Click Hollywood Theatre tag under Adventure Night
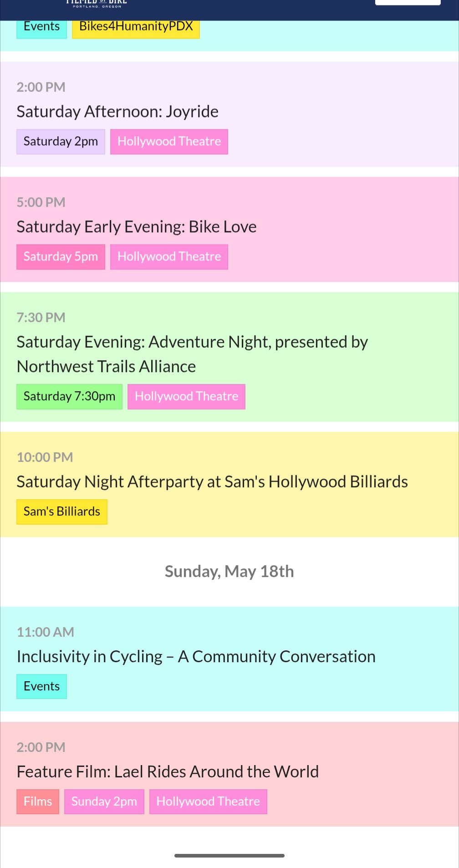This screenshot has height=868, width=459. point(186,397)
